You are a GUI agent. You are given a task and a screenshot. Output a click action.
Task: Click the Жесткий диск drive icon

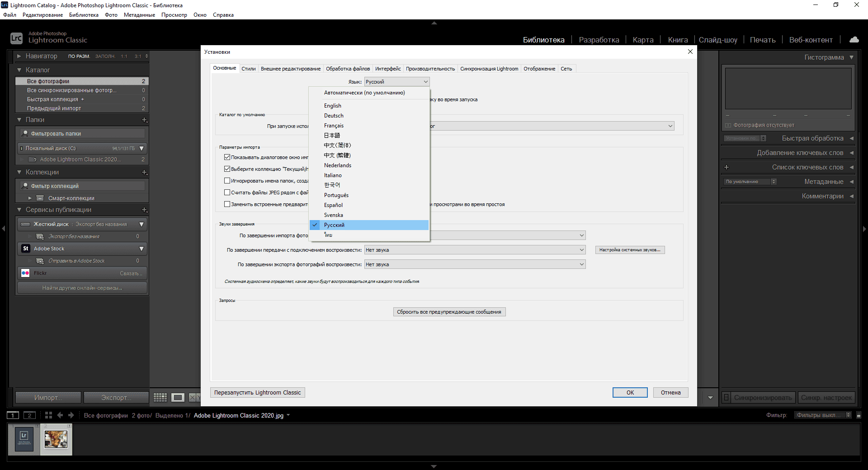coord(25,224)
